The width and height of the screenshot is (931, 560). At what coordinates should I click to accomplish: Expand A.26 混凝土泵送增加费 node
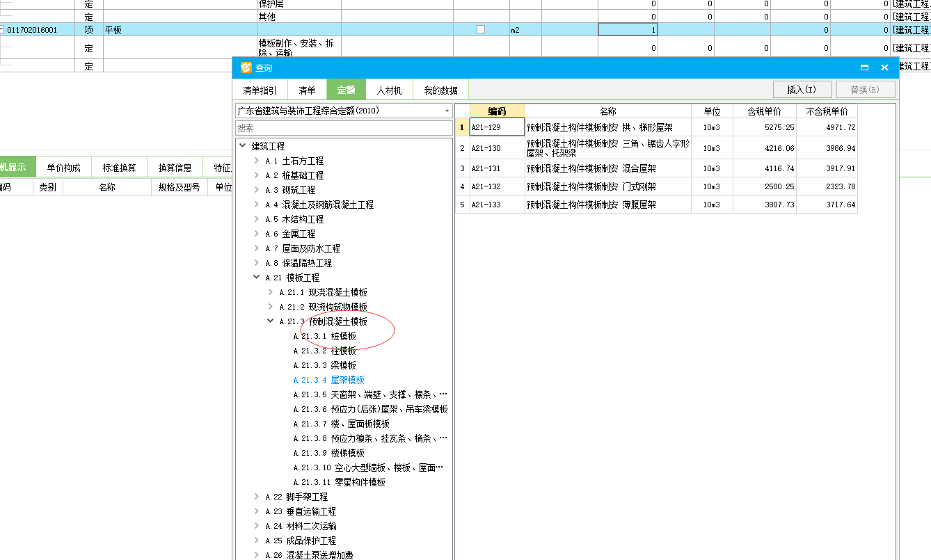[256, 555]
